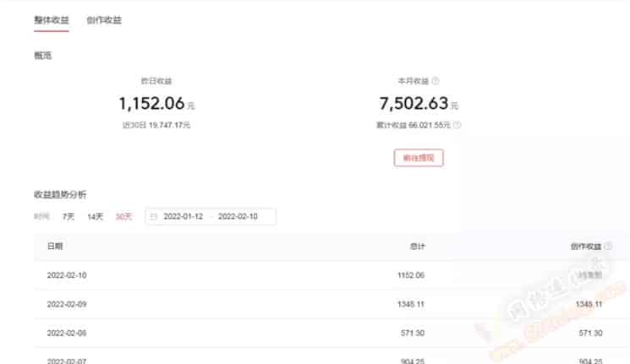The width and height of the screenshot is (630, 364).
Task: Click the 总计 column header
Action: pos(418,247)
